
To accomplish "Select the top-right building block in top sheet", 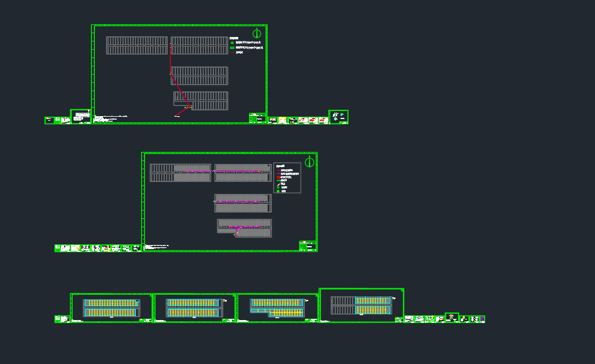I will click(x=199, y=46).
